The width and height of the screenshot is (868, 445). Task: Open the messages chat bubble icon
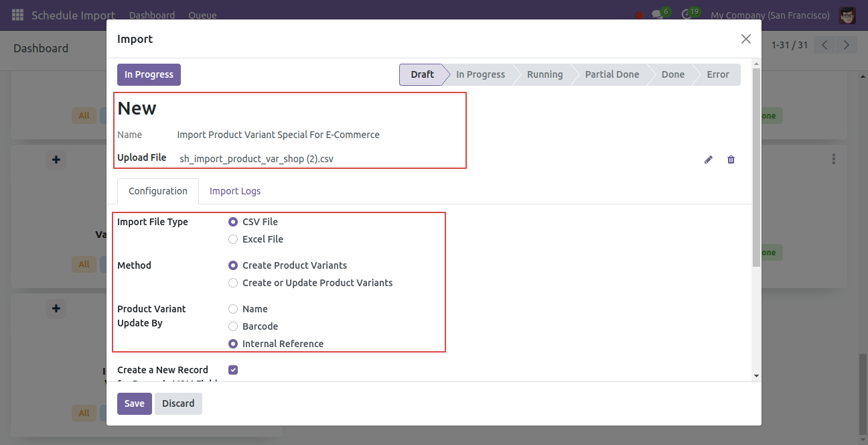point(657,15)
